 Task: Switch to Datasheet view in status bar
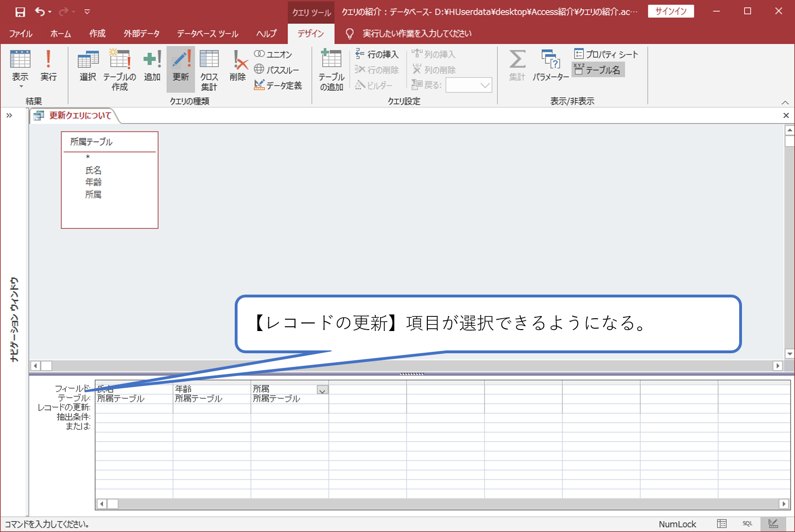(x=722, y=524)
